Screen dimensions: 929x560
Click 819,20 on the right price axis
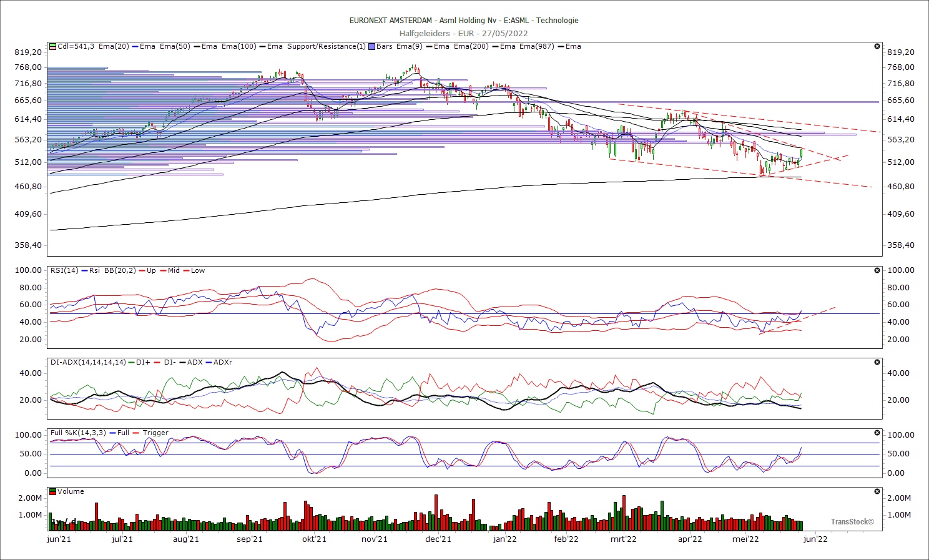point(901,52)
